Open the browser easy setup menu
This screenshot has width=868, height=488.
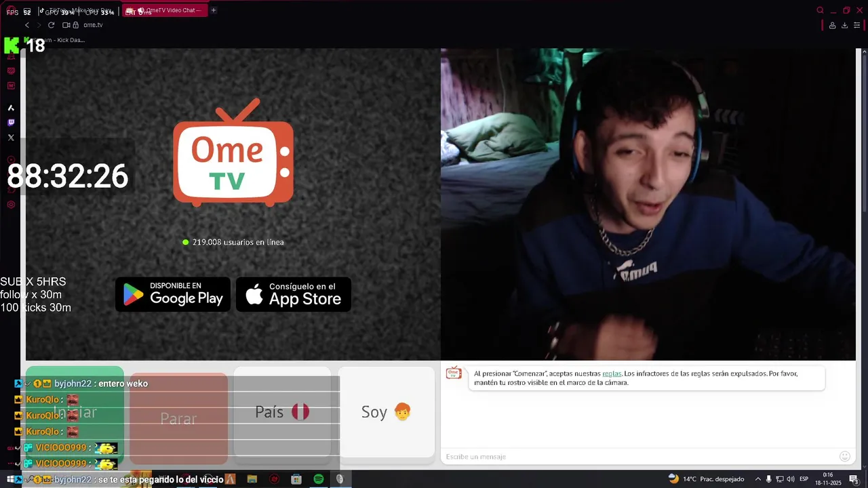tap(856, 25)
